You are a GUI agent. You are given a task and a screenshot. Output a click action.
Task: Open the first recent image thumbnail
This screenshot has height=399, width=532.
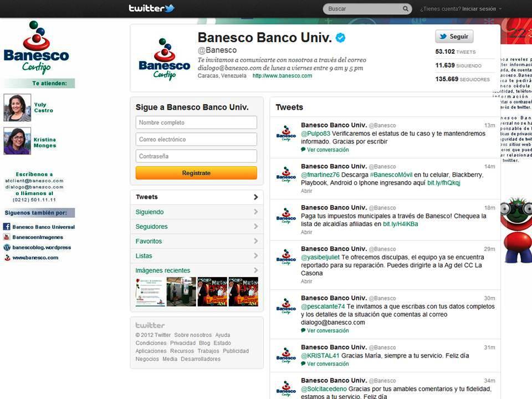[x=150, y=291]
